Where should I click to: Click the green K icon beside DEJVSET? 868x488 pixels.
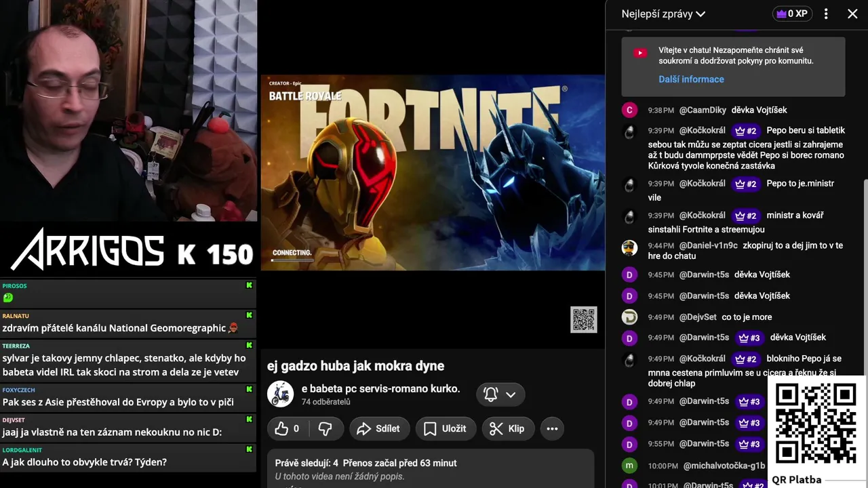pos(249,420)
